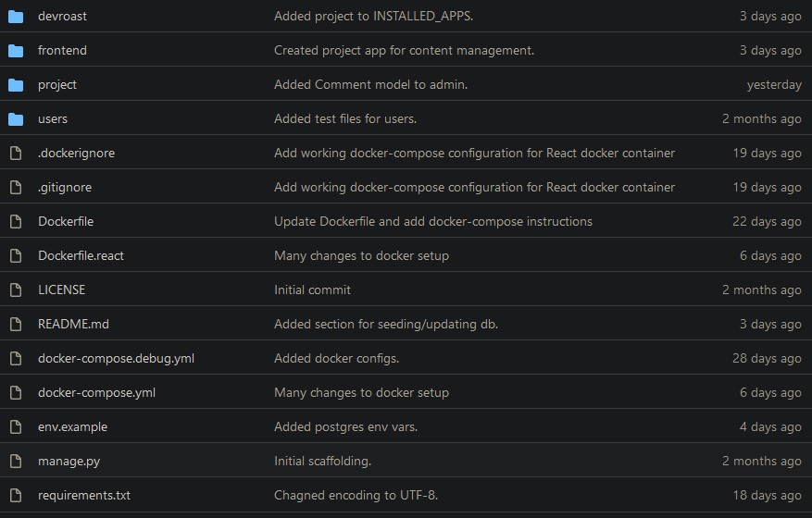Open the docker-compose.debug.yml file

[116, 359]
